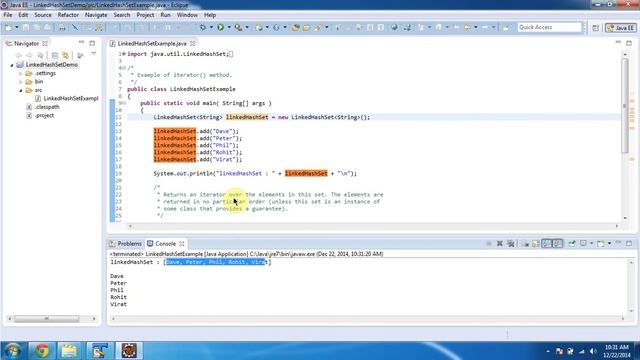Viewport: 640px width, 360px height.
Task: Click Clear Console icon
Action: [x=526, y=244]
